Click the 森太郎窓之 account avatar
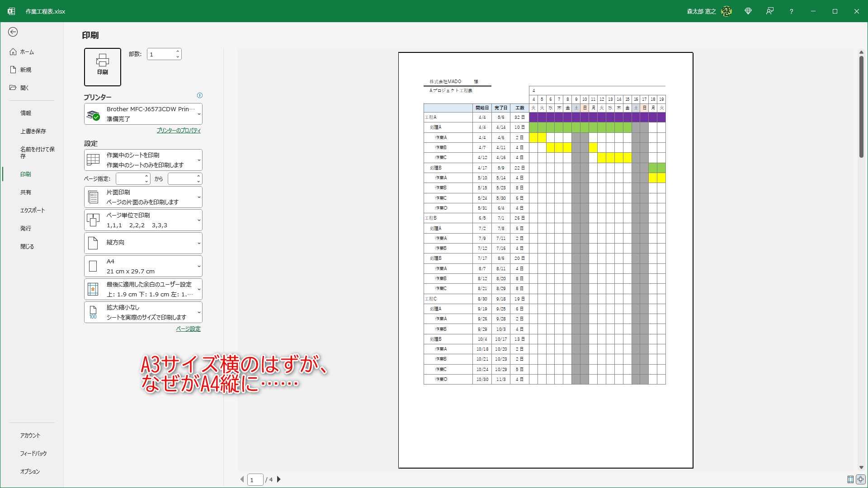Screen dimensions: 868x488 (x=726, y=11)
